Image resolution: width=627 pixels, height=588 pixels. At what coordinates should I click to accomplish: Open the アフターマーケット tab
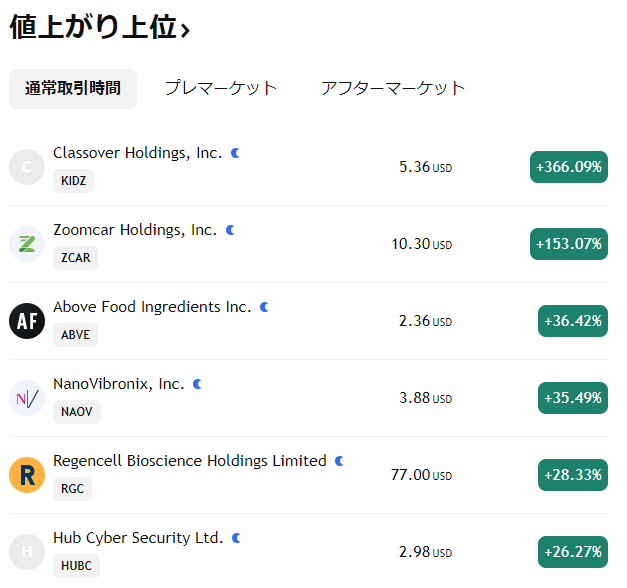[x=393, y=88]
